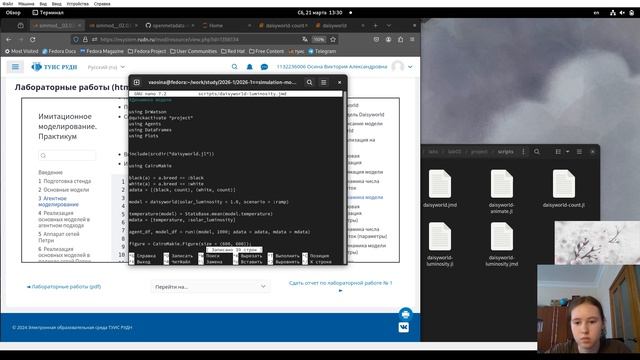This screenshot has height=360, width=640.
Task: Expand the file manager view options arrow
Action: tap(567, 151)
